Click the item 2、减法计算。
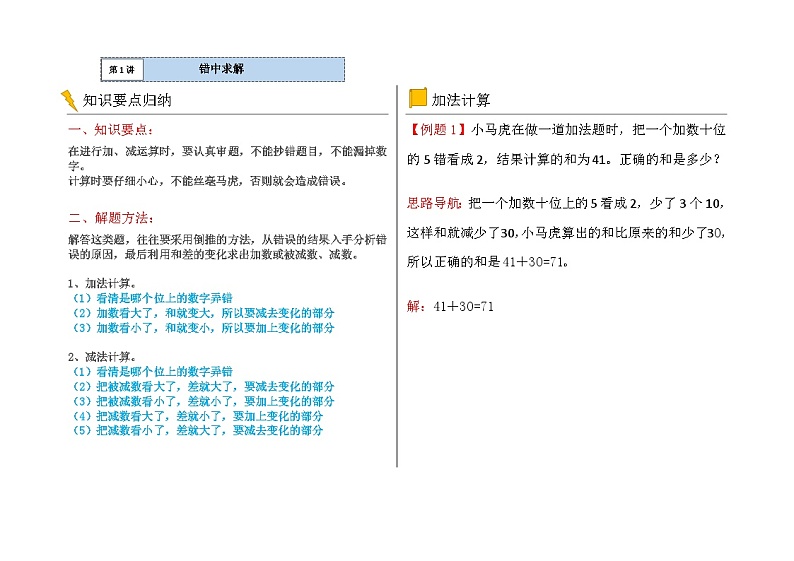The height and width of the screenshot is (561, 794). point(102,357)
